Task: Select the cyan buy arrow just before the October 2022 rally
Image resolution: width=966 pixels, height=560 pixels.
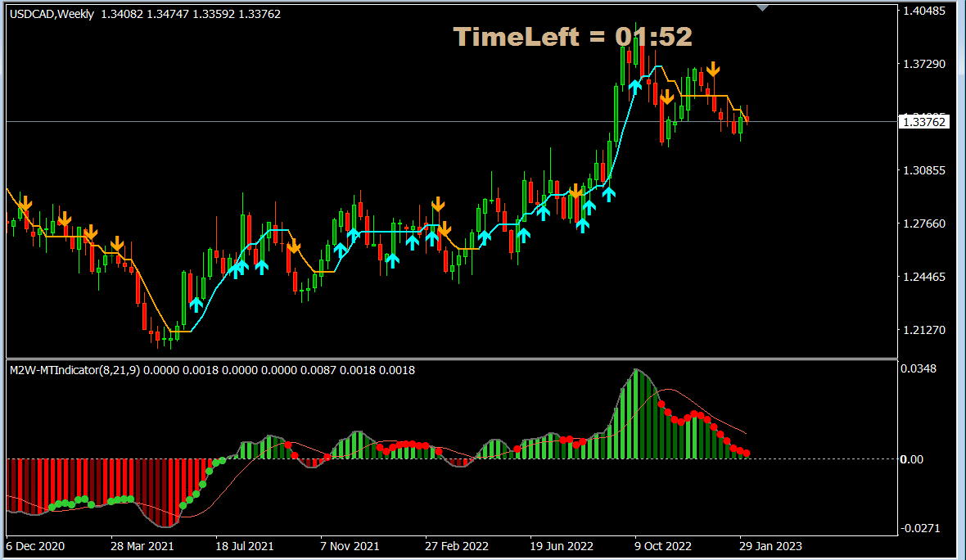Action: (635, 85)
